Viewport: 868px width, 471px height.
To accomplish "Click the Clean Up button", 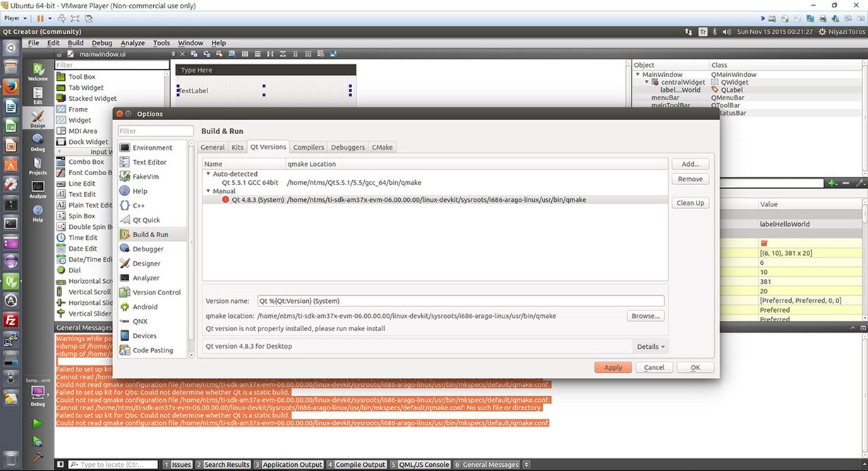I will 690,203.
